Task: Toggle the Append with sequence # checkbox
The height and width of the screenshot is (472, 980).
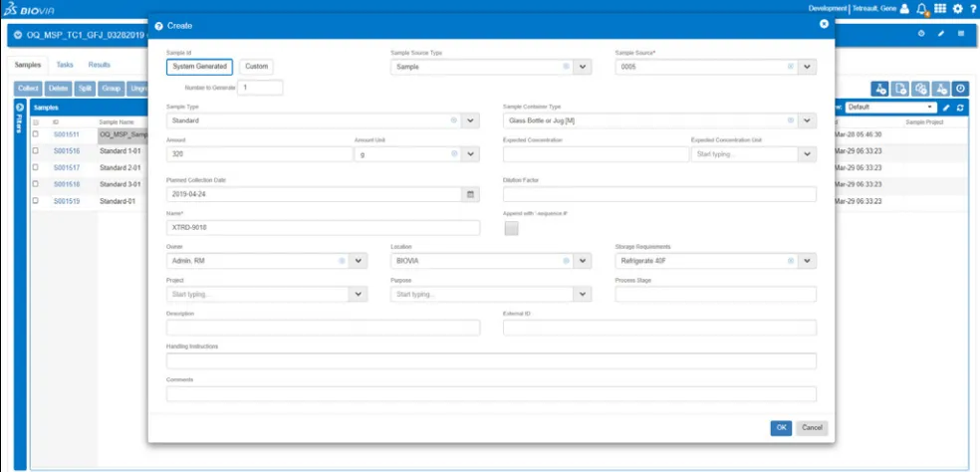Action: click(511, 228)
